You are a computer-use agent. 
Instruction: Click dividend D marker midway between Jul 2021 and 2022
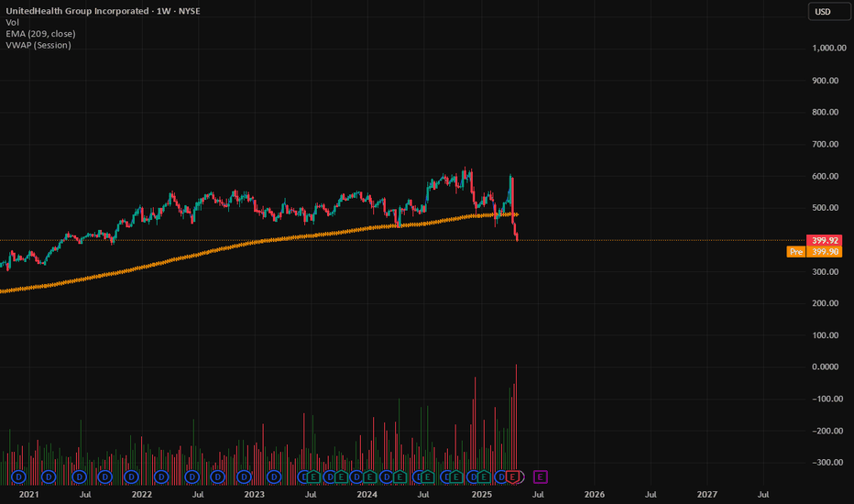104,477
